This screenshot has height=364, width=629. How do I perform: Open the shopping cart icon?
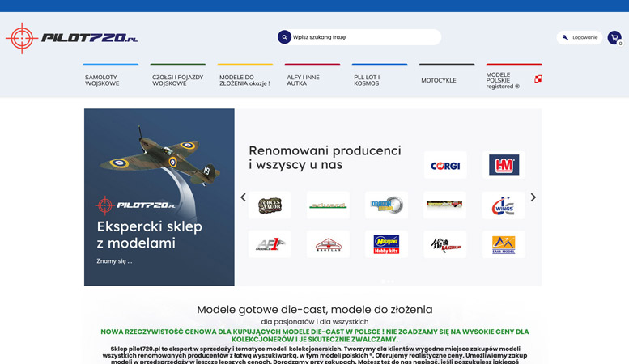click(x=614, y=38)
